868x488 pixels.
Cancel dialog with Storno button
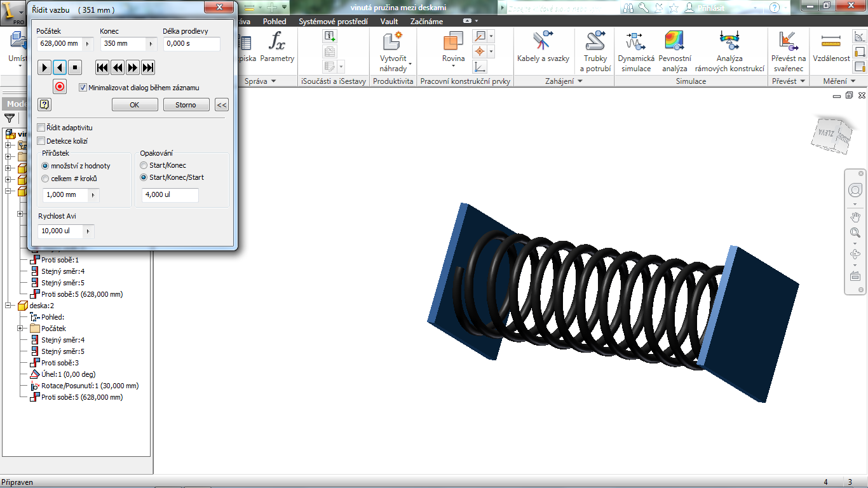pyautogui.click(x=186, y=105)
